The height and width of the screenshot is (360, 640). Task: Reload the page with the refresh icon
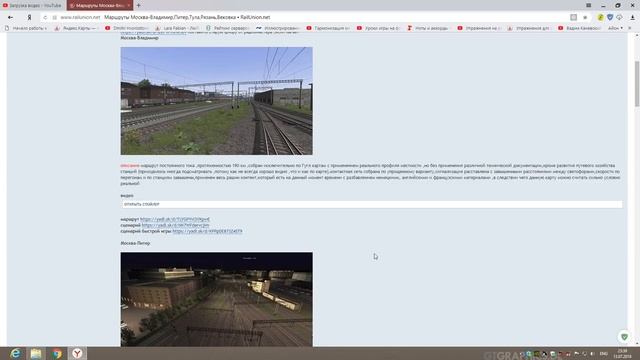[x=45, y=18]
